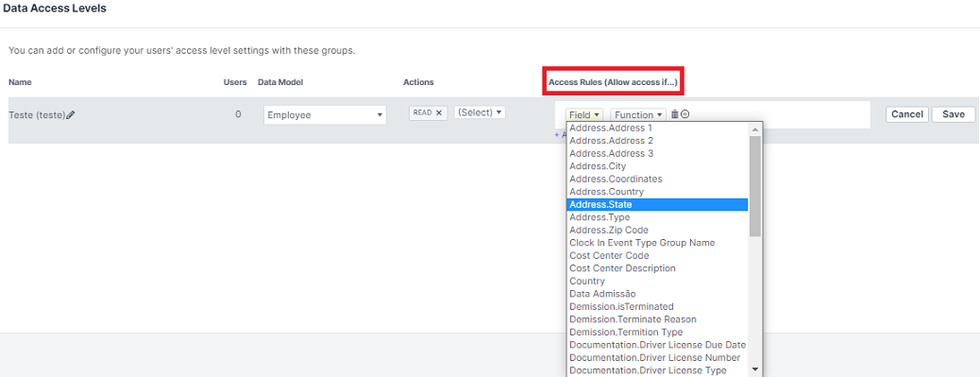Select Cost Center Description field
The height and width of the screenshot is (377, 980).
tap(657, 268)
